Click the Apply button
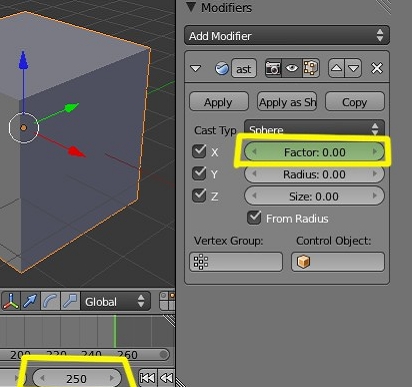Viewport: 412px width, 387px height. pyautogui.click(x=219, y=102)
